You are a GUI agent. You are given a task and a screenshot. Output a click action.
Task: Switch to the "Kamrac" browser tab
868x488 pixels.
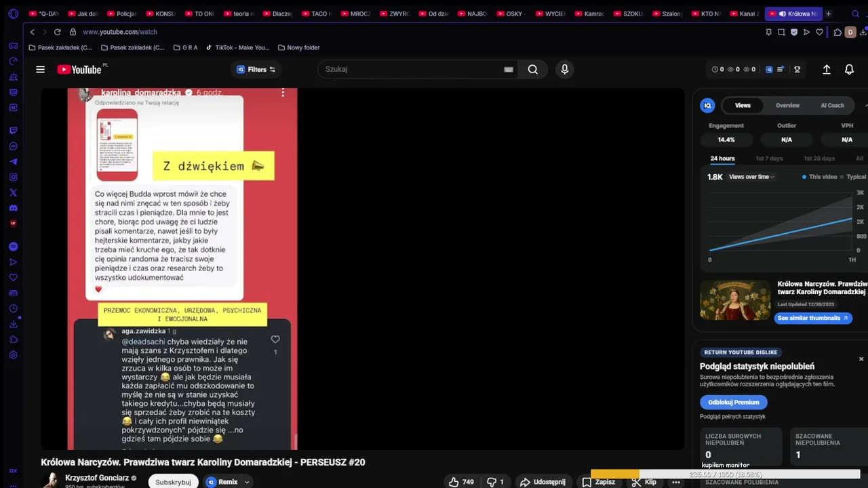[x=589, y=14]
